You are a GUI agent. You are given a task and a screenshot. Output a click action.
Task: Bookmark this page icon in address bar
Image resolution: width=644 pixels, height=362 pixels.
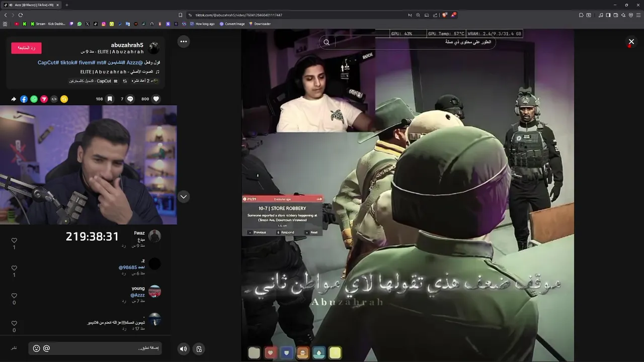pyautogui.click(x=181, y=15)
